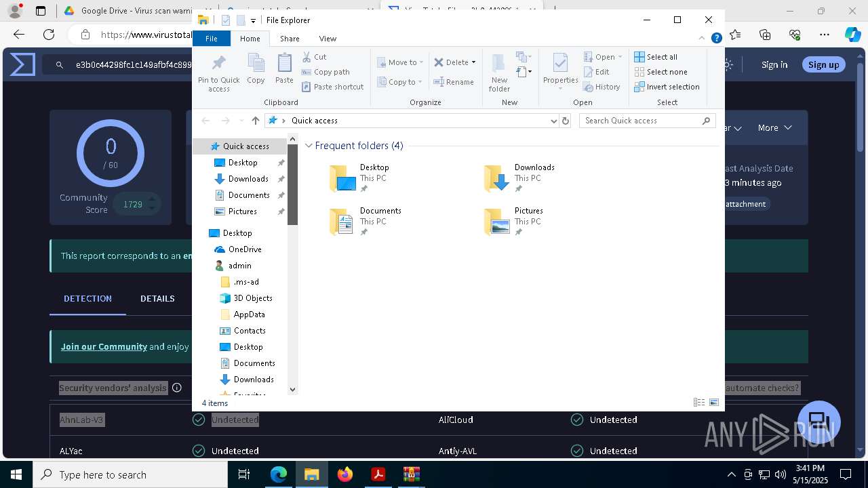The image size is (868, 488).
Task: Open the VirusTotal DETECTION tab
Action: pyautogui.click(x=87, y=298)
